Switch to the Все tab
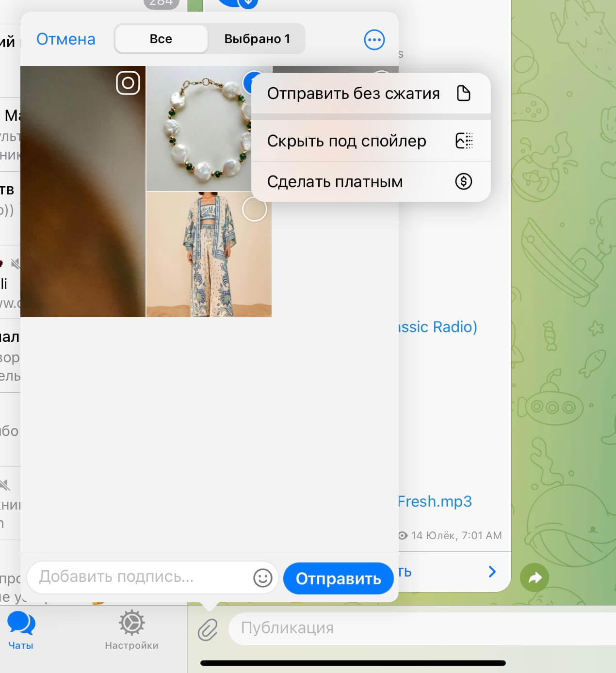The width and height of the screenshot is (616, 673). 161,39
